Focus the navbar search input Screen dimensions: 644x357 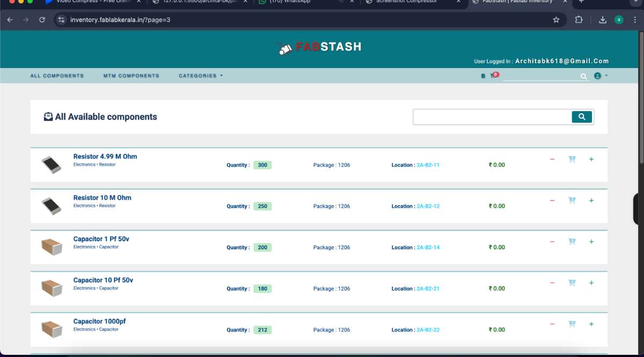pyautogui.click(x=541, y=76)
